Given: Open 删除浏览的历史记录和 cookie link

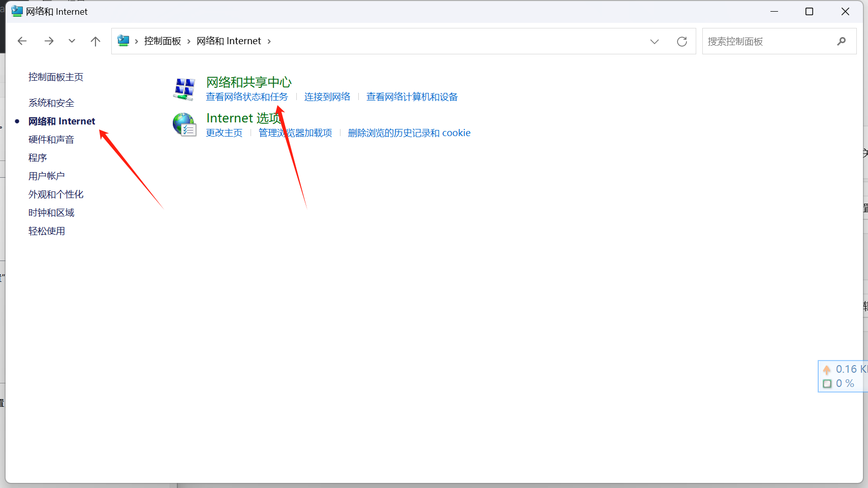Looking at the screenshot, I should click(409, 133).
